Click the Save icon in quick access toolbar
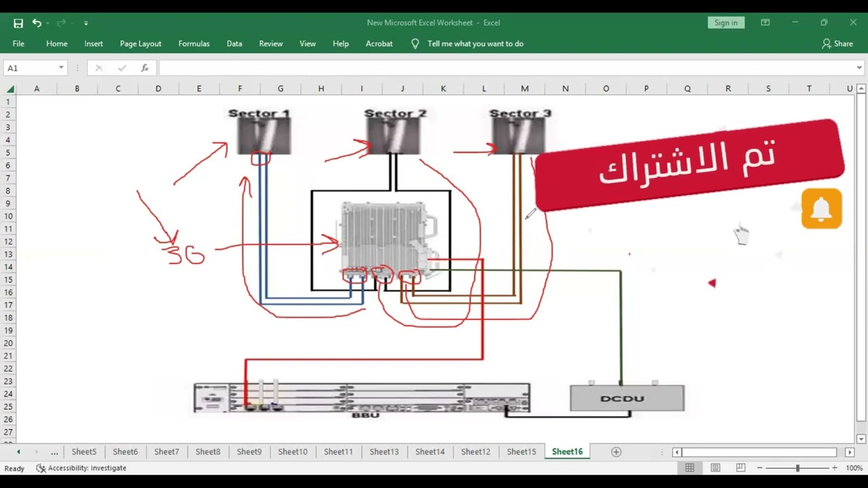 pos(18,23)
